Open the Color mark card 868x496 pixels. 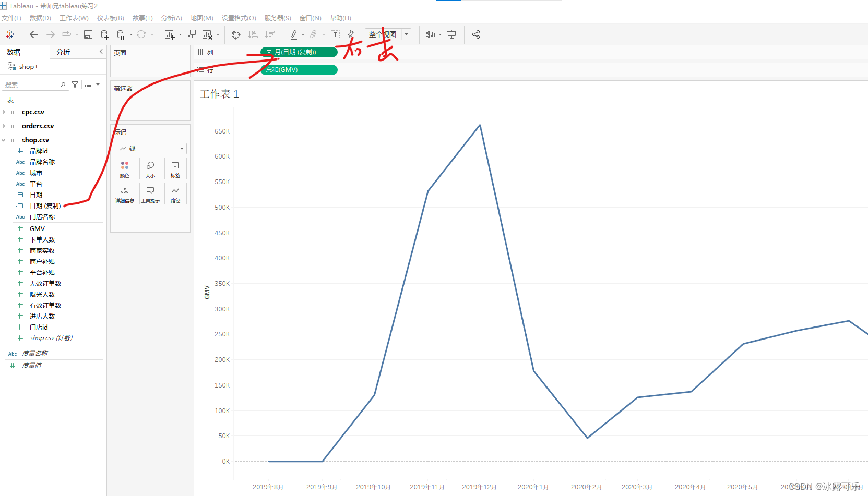point(125,169)
